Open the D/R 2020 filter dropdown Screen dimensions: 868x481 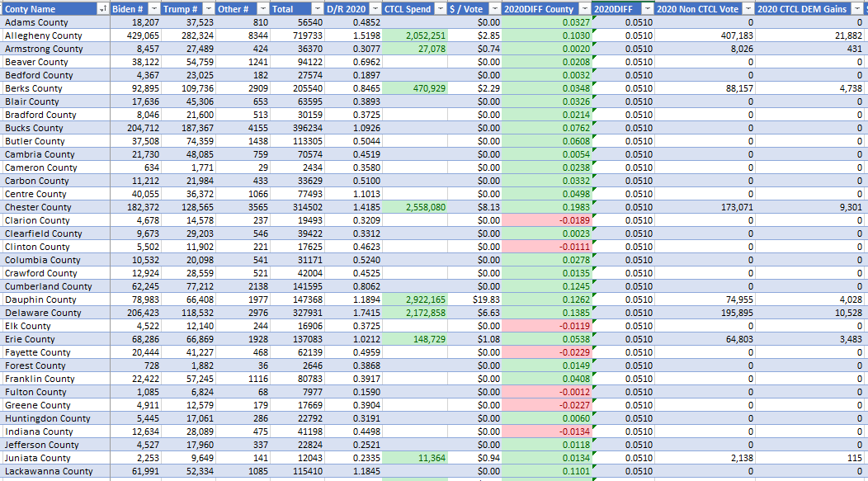click(375, 9)
